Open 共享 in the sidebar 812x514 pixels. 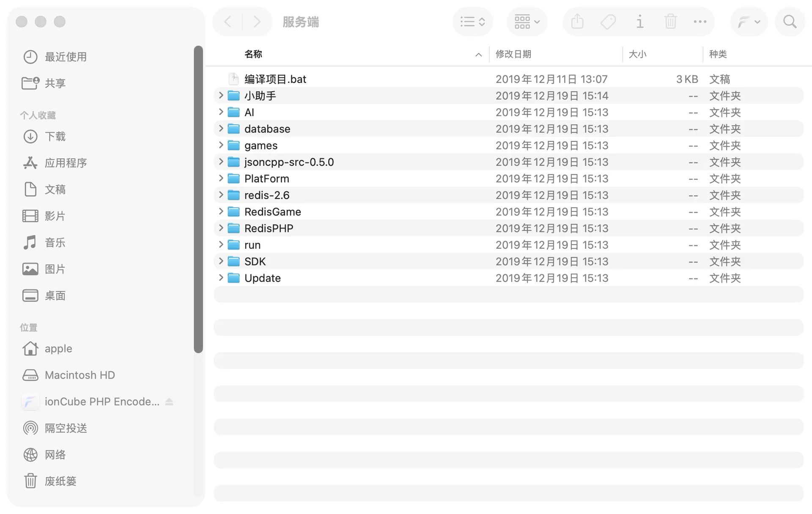coord(44,83)
